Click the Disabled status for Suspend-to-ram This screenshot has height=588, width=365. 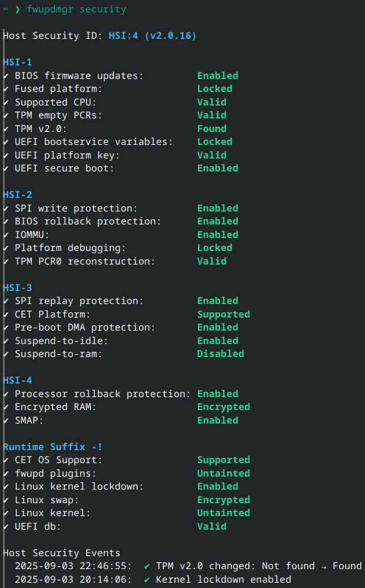click(220, 354)
